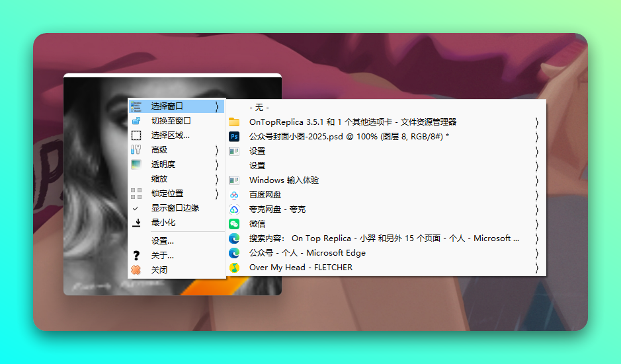Viewport: 621px width, 364px height.
Task: Select 最小化 in the context menu
Action: click(177, 223)
